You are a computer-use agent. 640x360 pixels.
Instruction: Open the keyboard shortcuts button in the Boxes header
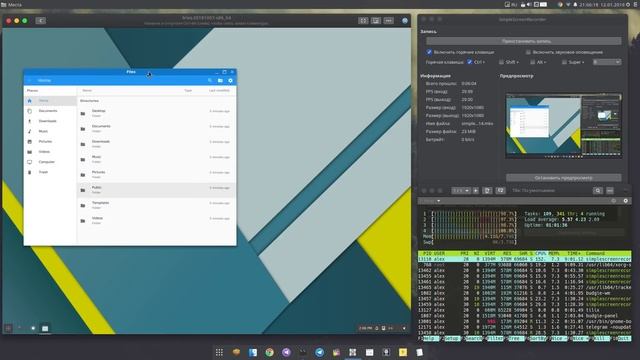click(376, 20)
